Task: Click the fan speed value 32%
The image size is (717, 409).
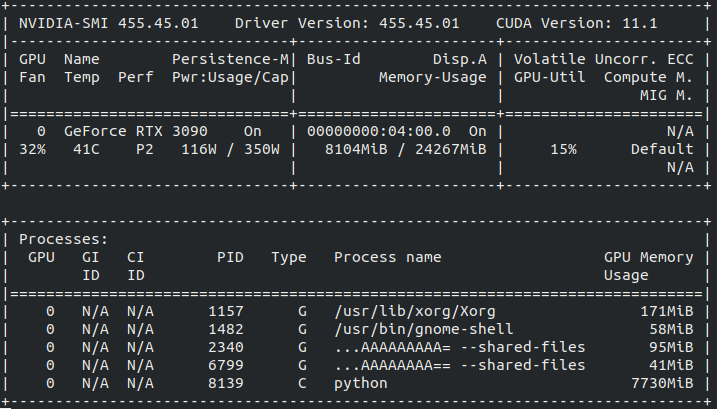Action: (32, 150)
